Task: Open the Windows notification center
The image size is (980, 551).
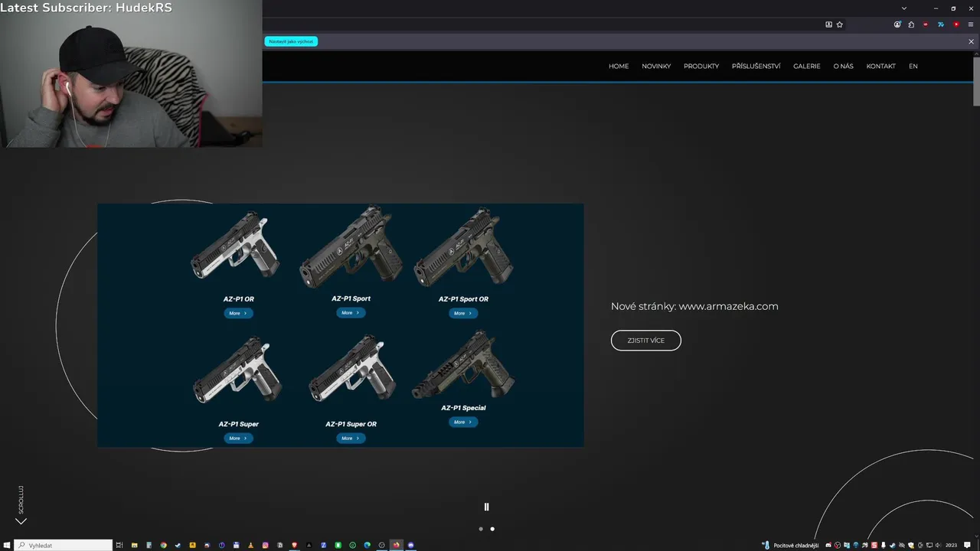Action: pos(967,546)
